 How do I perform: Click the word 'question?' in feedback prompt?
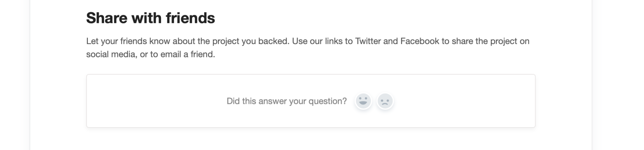pyautogui.click(x=327, y=101)
